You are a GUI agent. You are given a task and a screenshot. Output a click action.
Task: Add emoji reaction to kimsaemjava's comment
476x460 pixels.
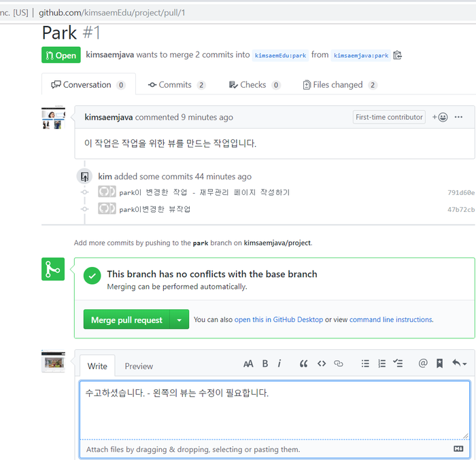click(440, 117)
